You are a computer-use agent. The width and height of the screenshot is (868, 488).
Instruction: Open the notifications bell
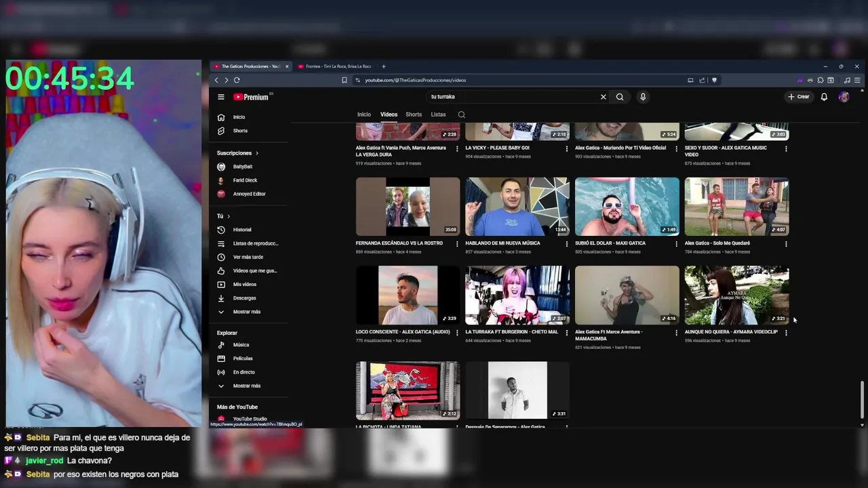[x=824, y=97]
